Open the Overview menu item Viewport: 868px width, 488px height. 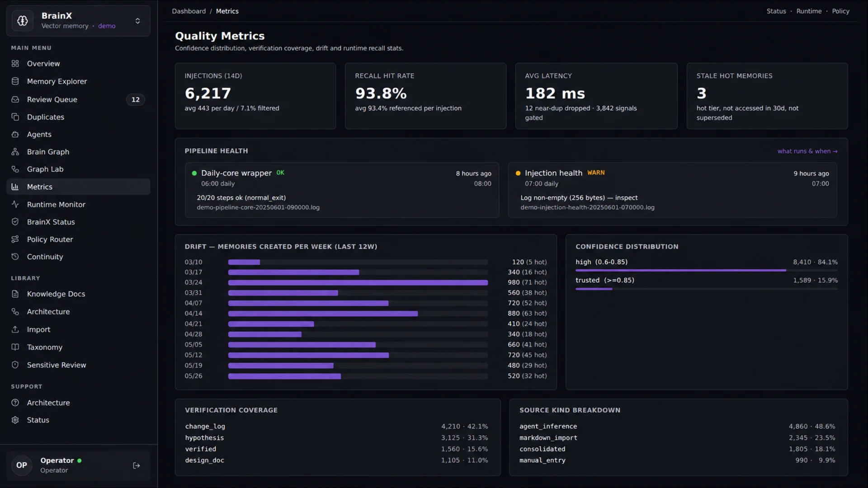tap(78, 64)
